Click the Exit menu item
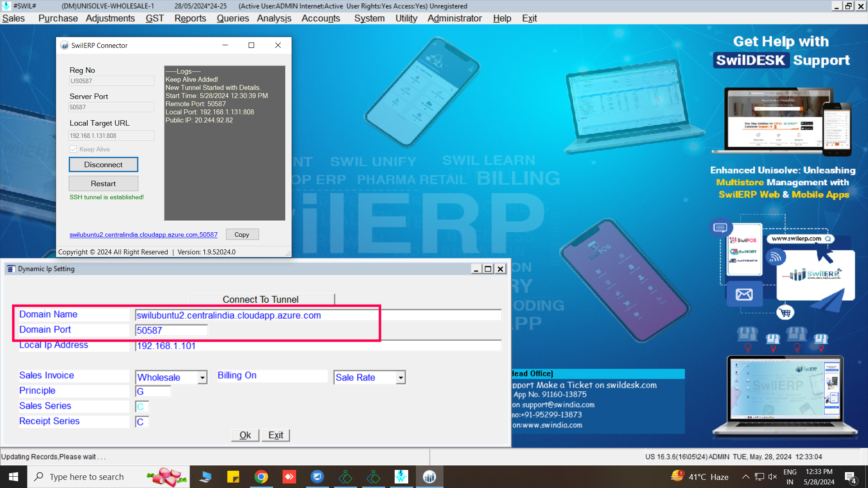The height and width of the screenshot is (488, 868). pos(529,18)
